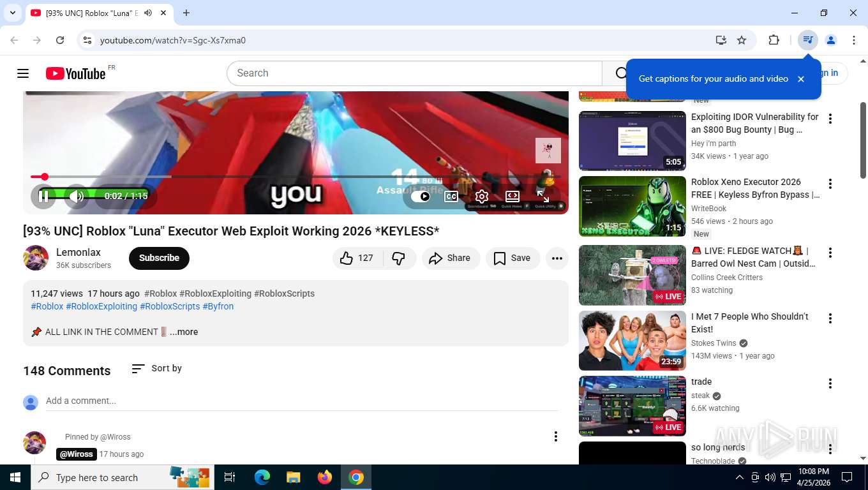
Task: Click the YouTube search box
Action: (414, 73)
